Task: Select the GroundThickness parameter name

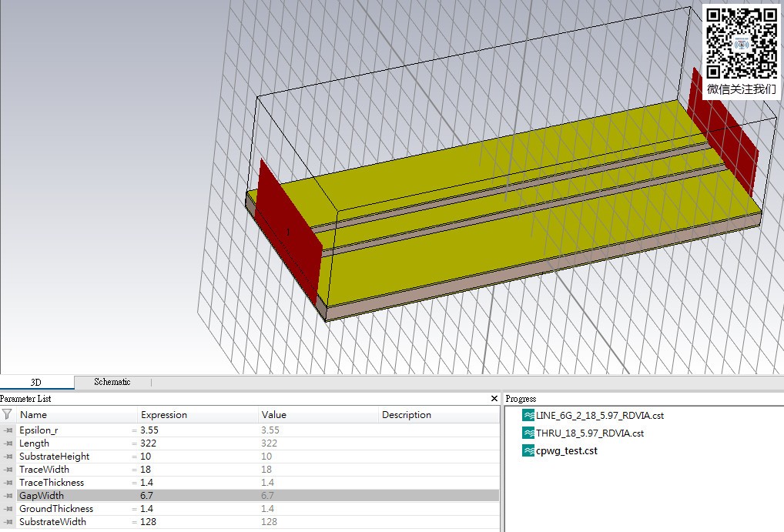Action: 56,508
